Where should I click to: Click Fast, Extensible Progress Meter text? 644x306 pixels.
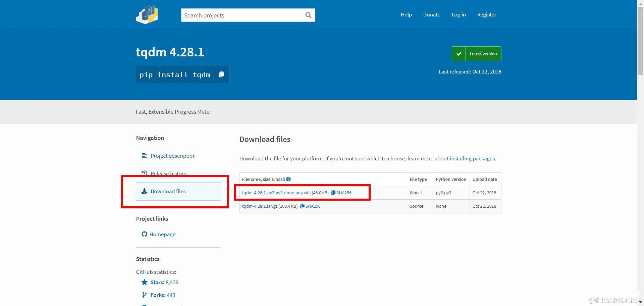click(173, 112)
